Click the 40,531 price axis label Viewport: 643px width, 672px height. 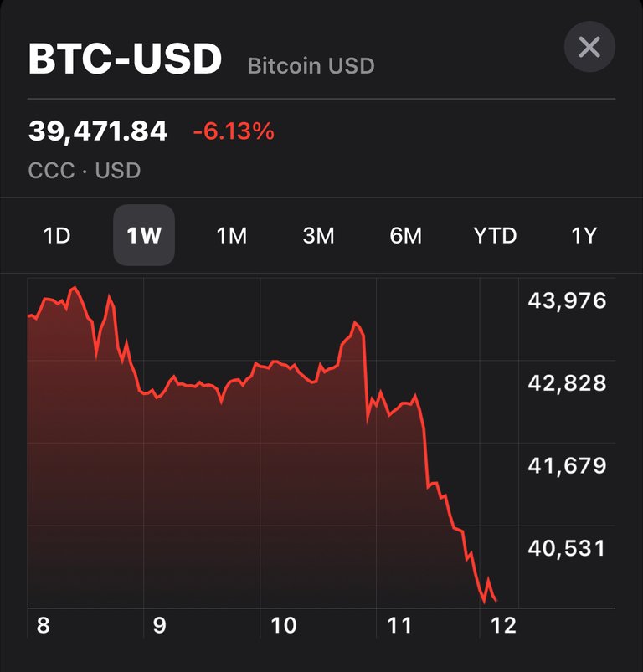point(567,548)
